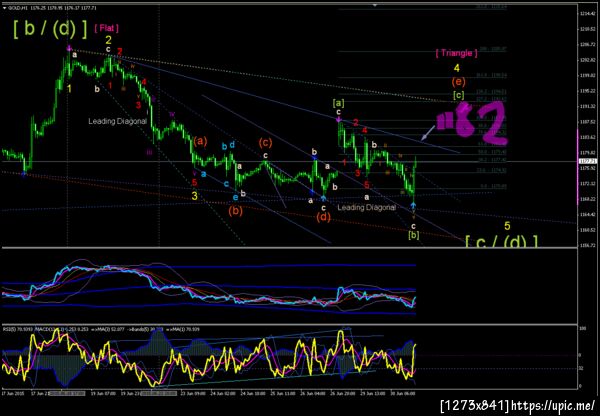The width and height of the screenshot is (600, 416).
Task: Select the '[ Flat ]' text label
Action: tap(106, 28)
